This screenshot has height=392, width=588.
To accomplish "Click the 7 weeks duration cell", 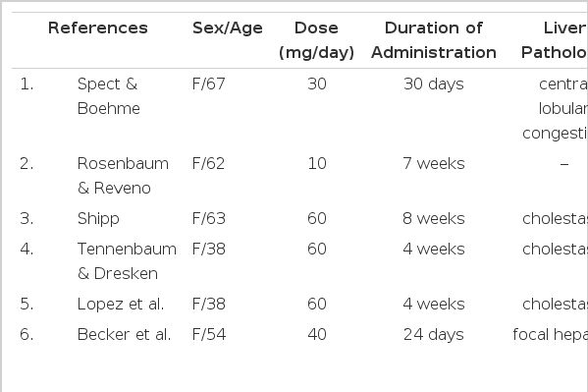I will click(434, 163).
